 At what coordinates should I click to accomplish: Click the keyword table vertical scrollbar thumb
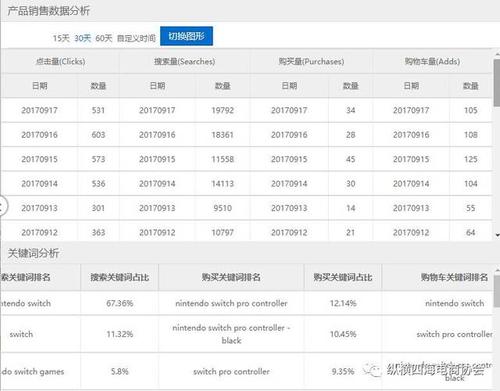pyautogui.click(x=497, y=291)
